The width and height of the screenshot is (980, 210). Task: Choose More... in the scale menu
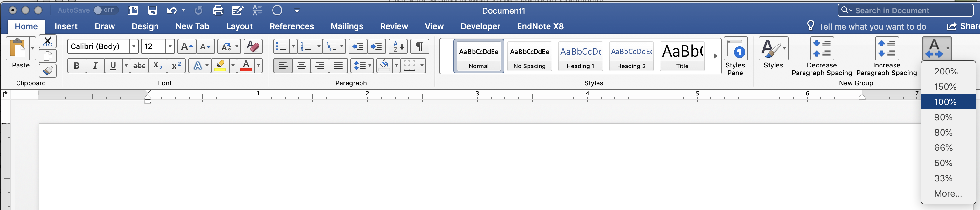click(949, 194)
